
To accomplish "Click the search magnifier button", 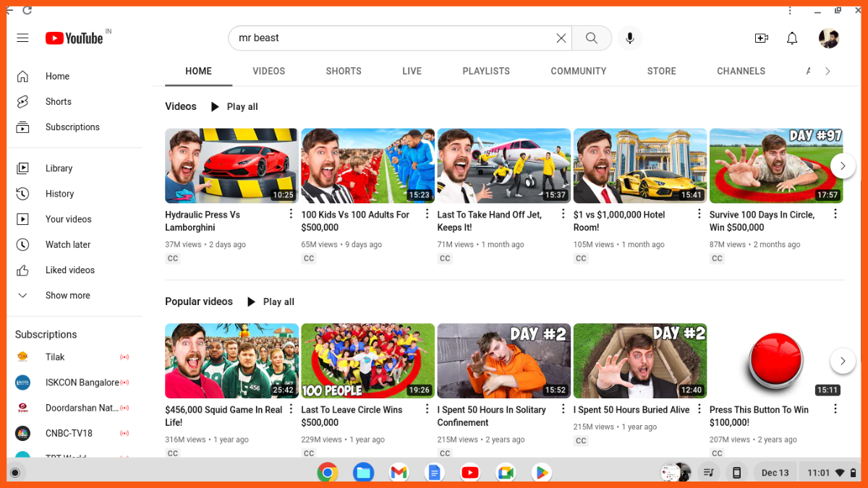I will (592, 38).
